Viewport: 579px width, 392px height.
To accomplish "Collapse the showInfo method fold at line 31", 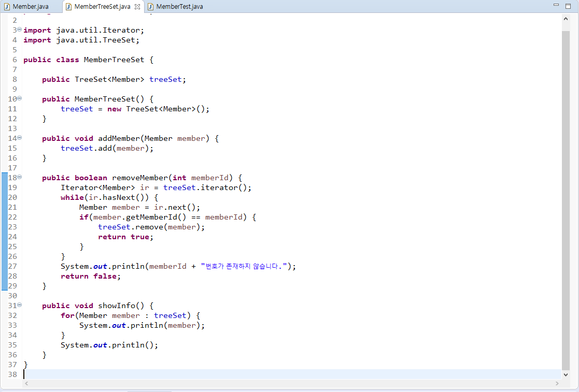I will click(20, 305).
